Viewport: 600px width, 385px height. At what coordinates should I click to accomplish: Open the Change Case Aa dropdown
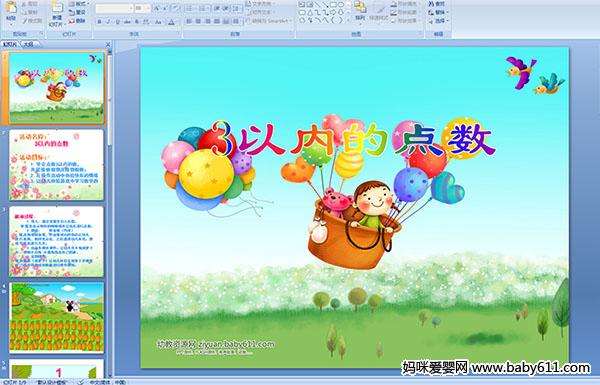coord(158,22)
